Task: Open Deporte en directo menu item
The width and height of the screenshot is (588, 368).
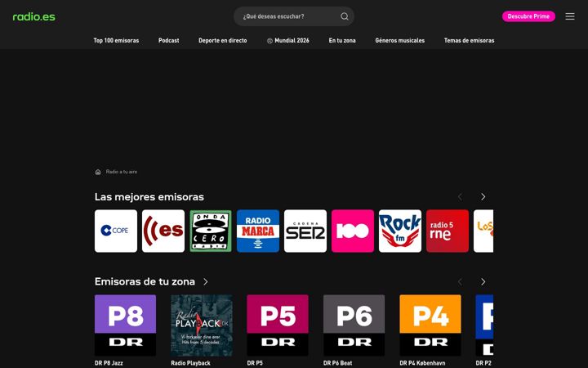Action: pos(223,40)
